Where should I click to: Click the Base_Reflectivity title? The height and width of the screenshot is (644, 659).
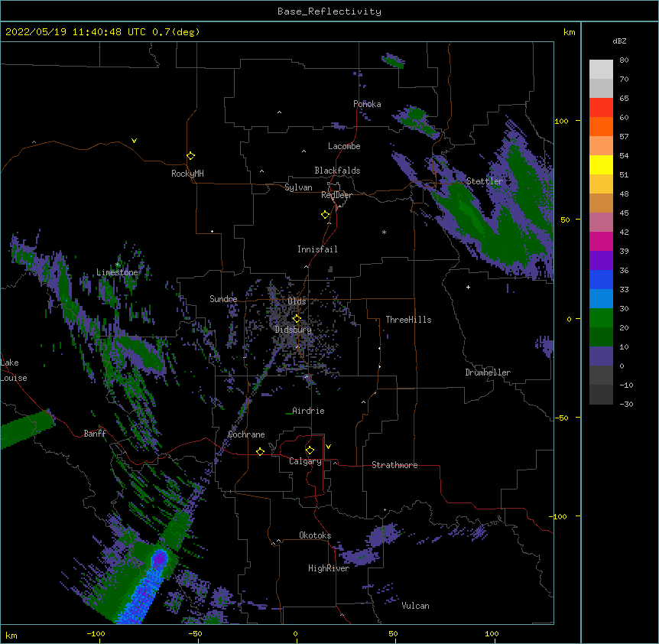pos(329,11)
